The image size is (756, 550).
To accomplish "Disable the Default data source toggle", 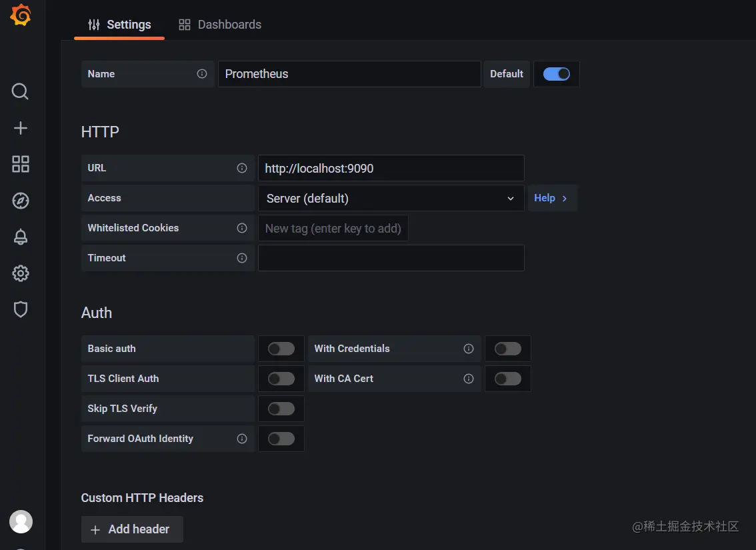I will click(x=556, y=74).
